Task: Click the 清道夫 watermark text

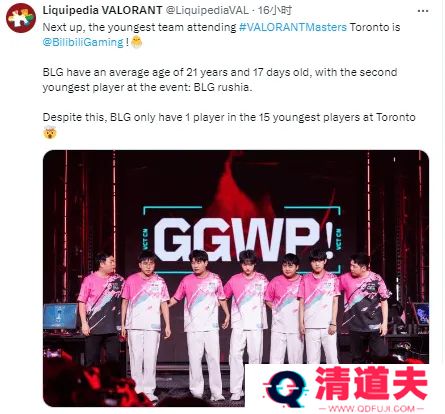Action: (x=371, y=383)
